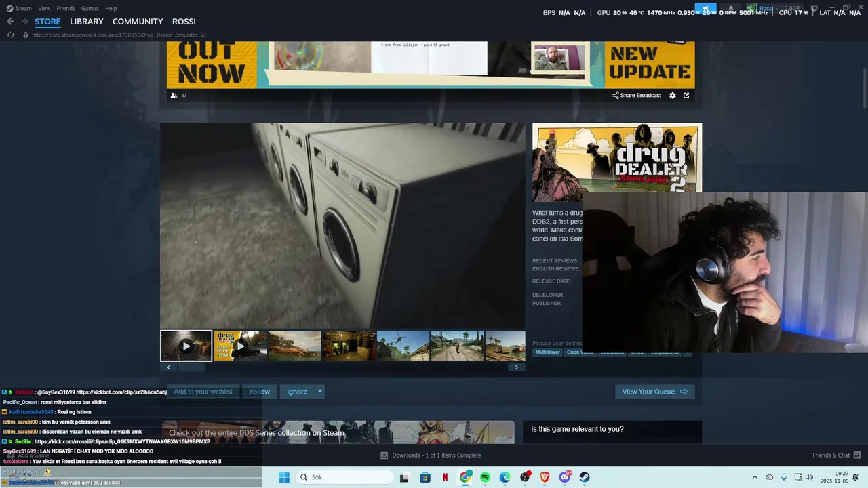Screen dimensions: 868x488
Task: Open network settings tray icon
Action: (798, 477)
